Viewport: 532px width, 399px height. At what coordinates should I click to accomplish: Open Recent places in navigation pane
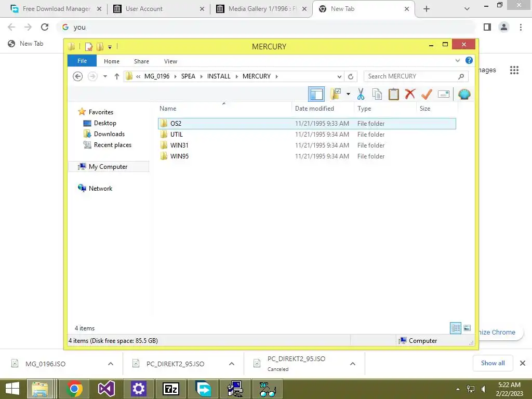click(112, 145)
